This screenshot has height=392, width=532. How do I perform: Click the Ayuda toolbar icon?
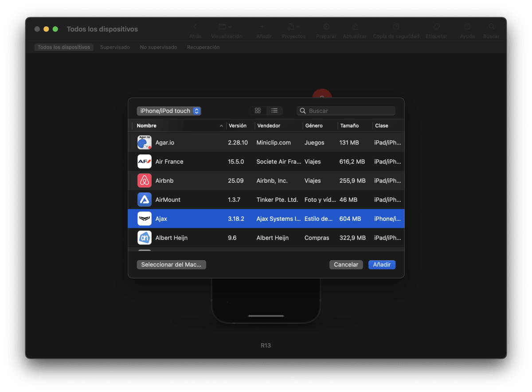(x=467, y=27)
